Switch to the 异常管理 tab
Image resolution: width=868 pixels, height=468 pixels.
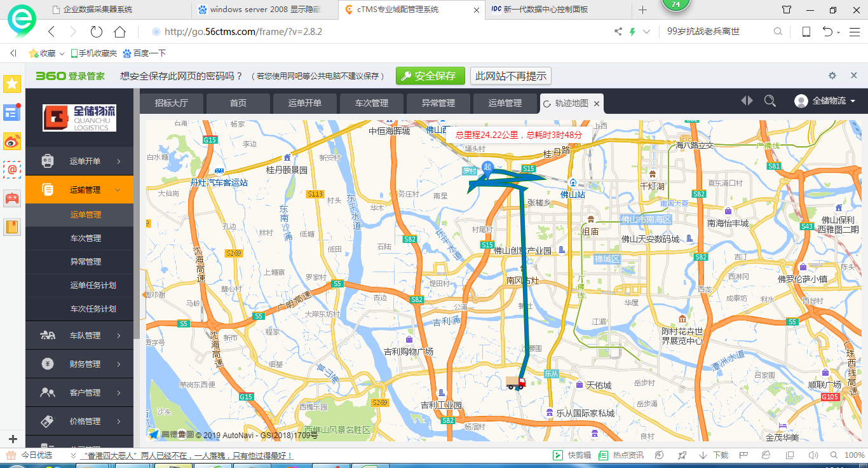(438, 103)
